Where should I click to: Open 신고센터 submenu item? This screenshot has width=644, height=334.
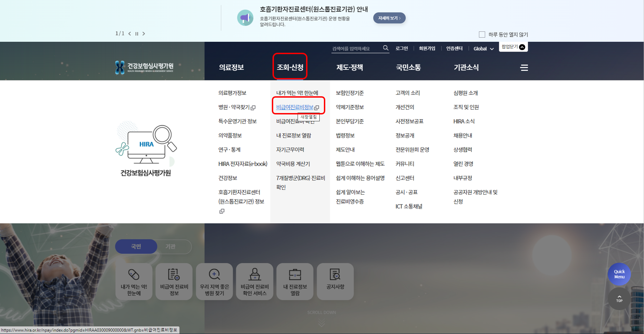click(405, 178)
